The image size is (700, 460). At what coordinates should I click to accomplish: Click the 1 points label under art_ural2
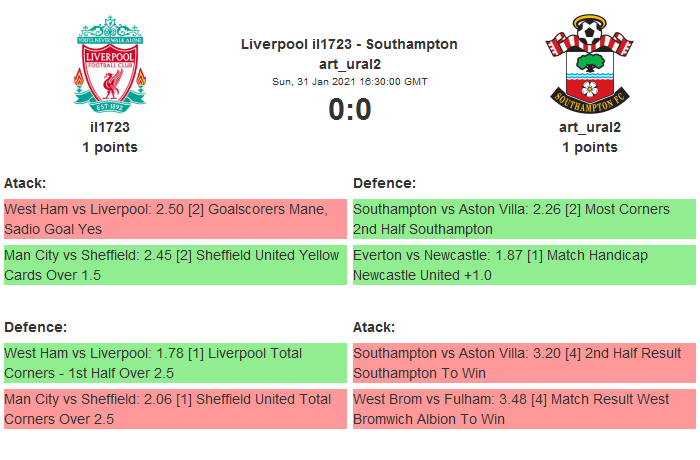589,147
